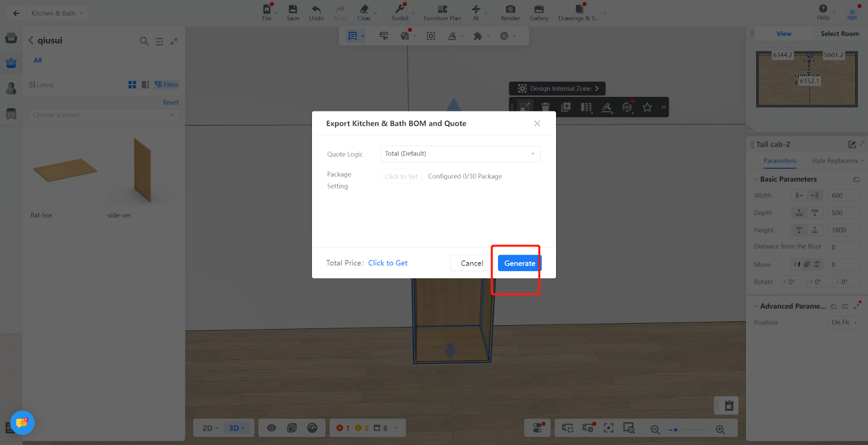Switch to the Select Room tab
The height and width of the screenshot is (445, 868).
click(839, 34)
